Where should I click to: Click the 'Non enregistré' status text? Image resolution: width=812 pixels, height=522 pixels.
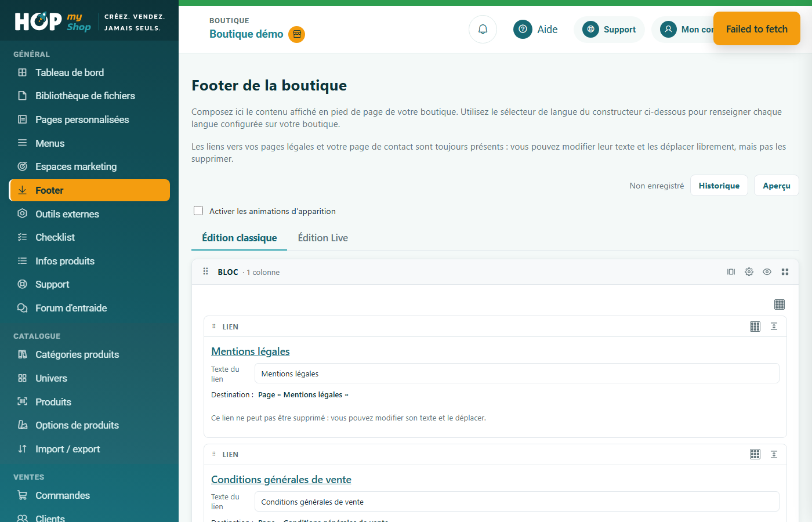657,186
